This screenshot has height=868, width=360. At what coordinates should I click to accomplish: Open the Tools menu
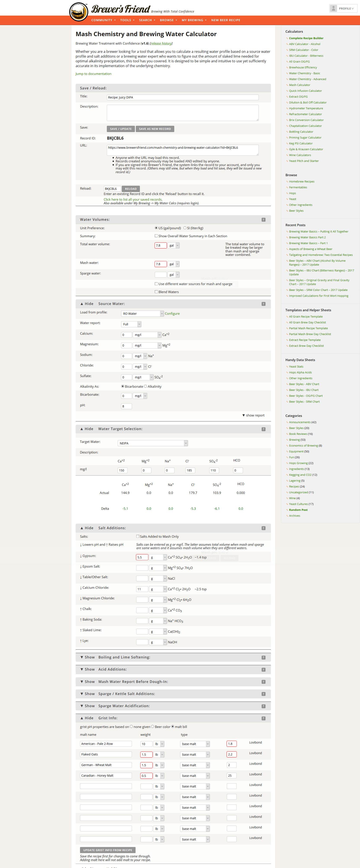(127, 20)
